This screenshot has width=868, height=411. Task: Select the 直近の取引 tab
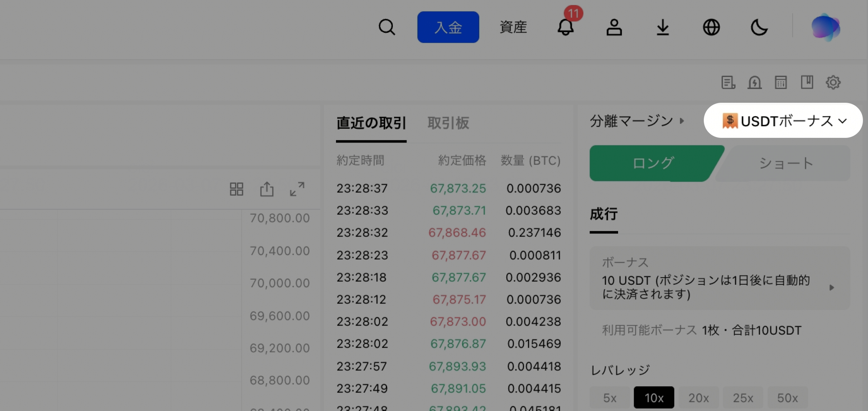click(371, 123)
